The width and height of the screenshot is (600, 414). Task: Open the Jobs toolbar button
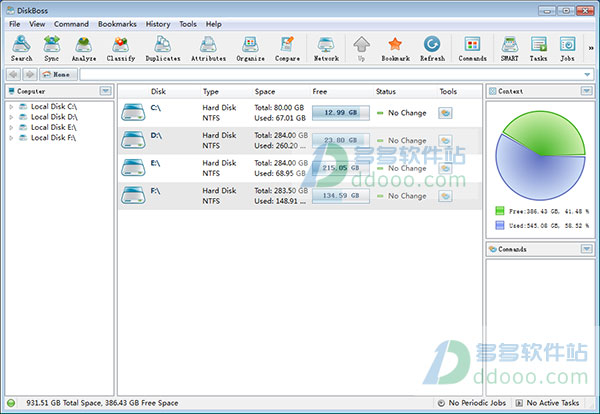coord(567,49)
